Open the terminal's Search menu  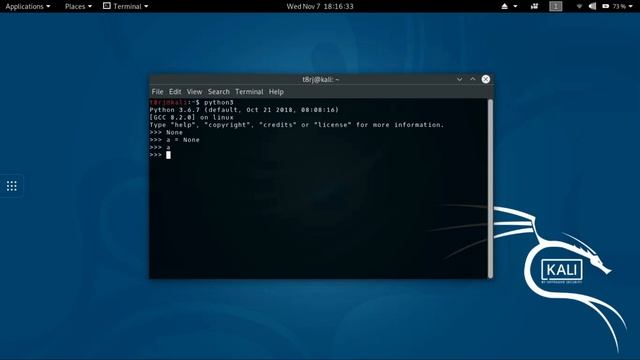218,92
